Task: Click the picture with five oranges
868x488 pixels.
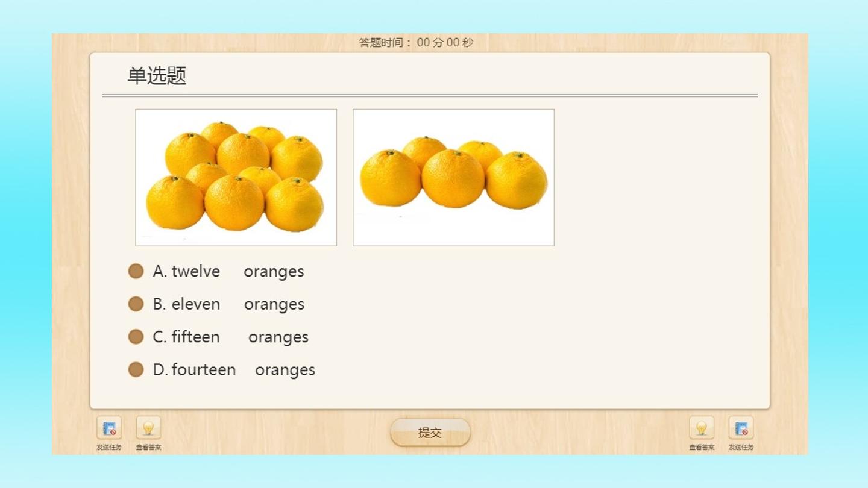Action: click(x=453, y=178)
